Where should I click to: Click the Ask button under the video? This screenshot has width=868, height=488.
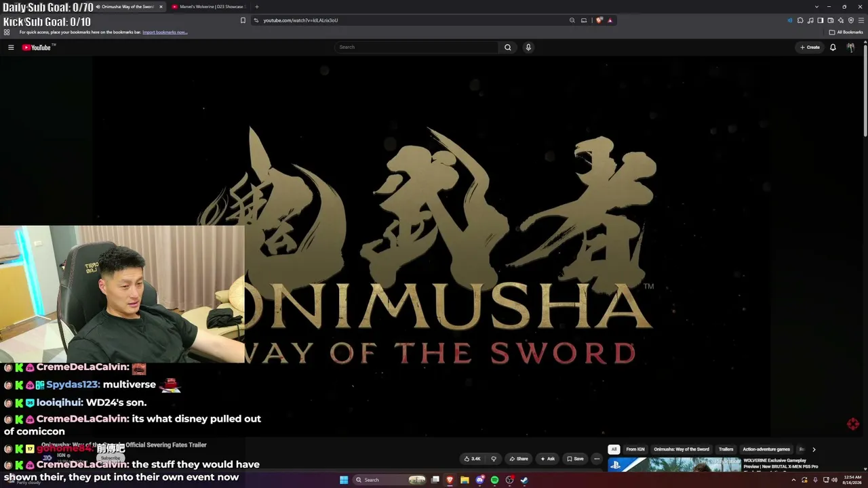[x=548, y=459]
